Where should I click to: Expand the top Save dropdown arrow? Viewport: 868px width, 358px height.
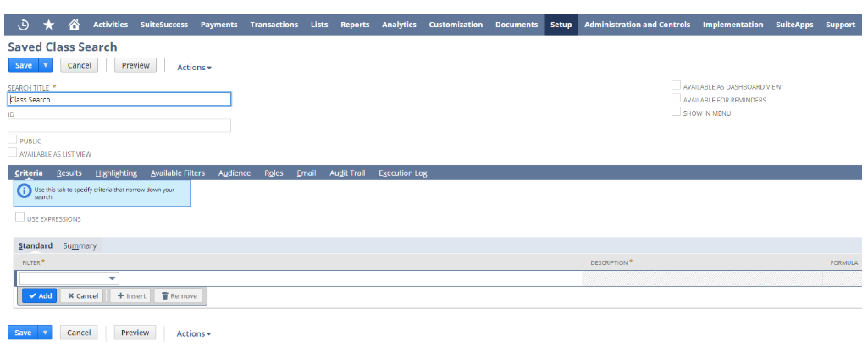pyautogui.click(x=46, y=65)
